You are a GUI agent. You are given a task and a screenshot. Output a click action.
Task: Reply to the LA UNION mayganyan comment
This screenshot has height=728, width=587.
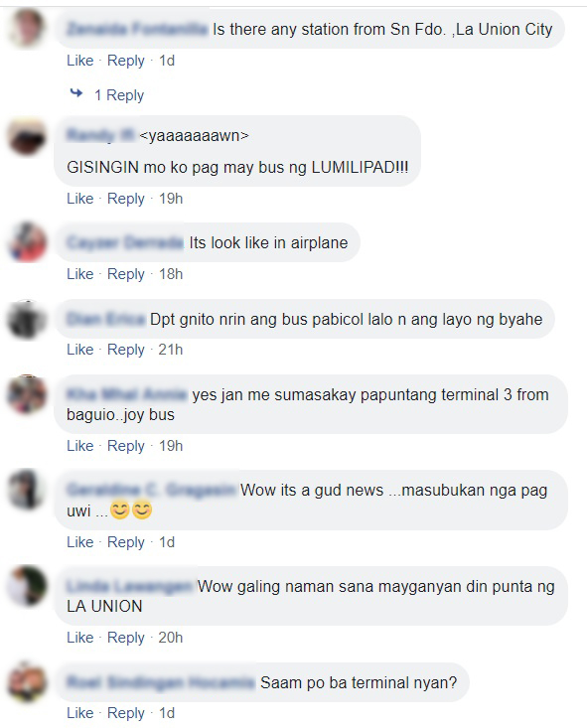(x=126, y=638)
